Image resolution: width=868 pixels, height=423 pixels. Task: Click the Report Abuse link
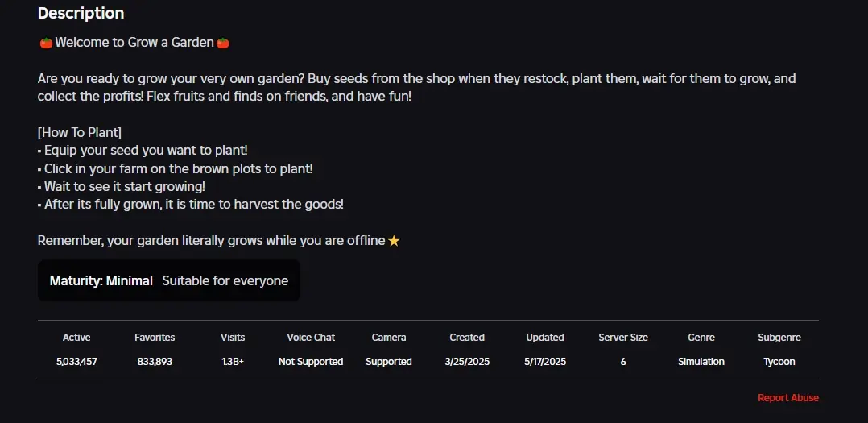click(787, 397)
